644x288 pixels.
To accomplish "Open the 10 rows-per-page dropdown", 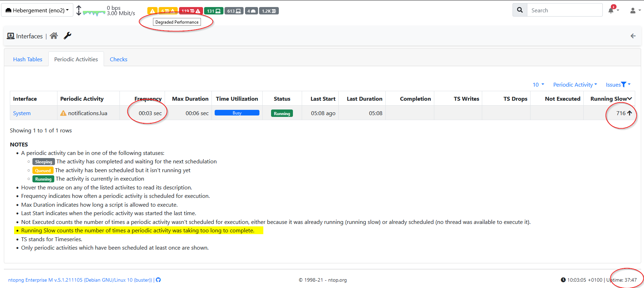I will click(538, 84).
